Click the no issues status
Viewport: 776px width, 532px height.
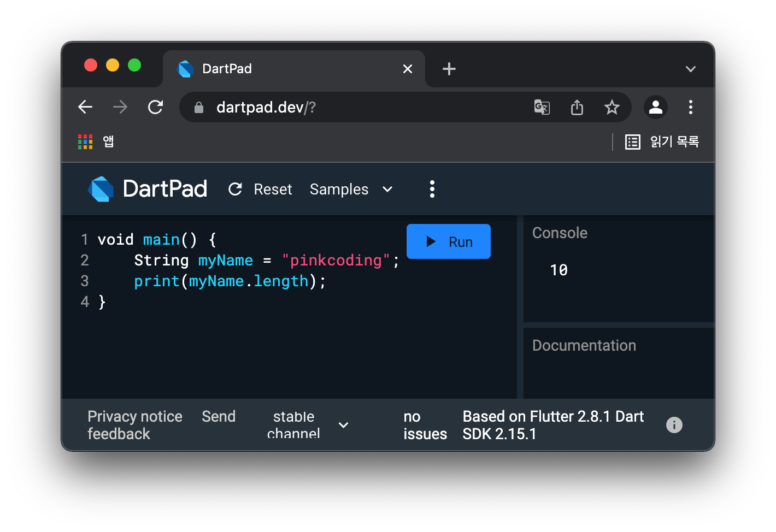coord(425,425)
